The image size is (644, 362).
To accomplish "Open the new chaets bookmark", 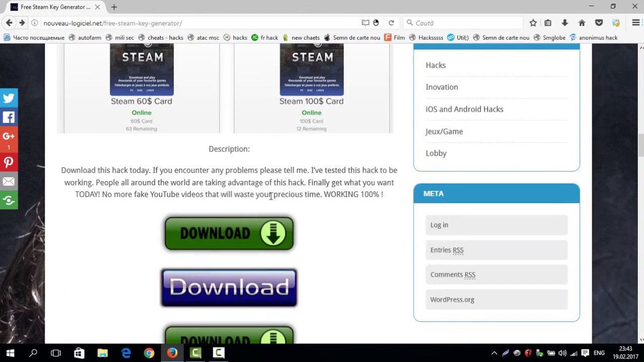I will click(x=301, y=38).
